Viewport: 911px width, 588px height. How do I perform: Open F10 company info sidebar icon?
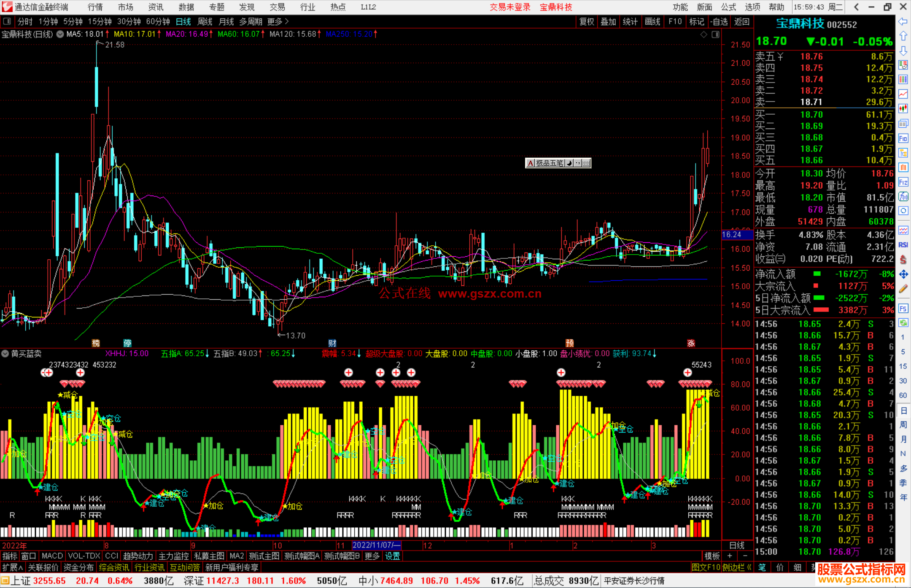pos(903,138)
